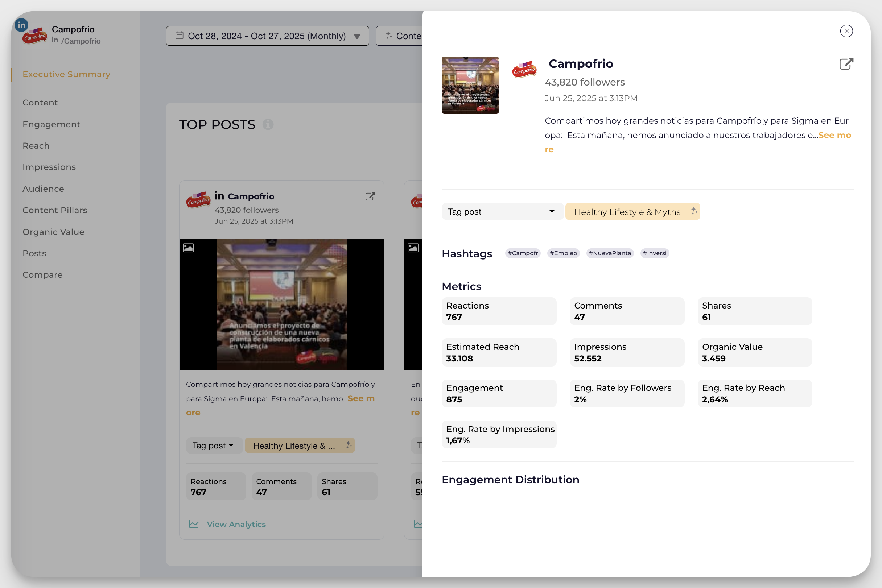This screenshot has width=882, height=588.
Task: Select Compare in the sidebar navigation
Action: coord(42,274)
